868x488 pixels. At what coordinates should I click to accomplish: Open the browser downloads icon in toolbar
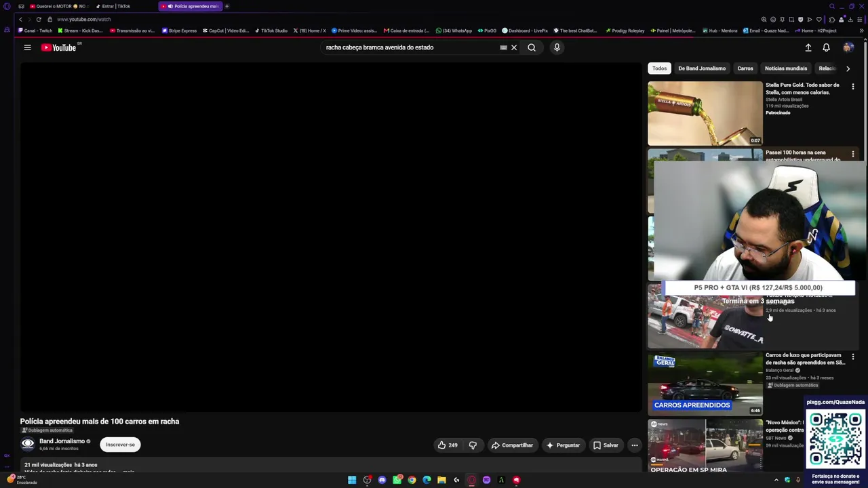850,19
